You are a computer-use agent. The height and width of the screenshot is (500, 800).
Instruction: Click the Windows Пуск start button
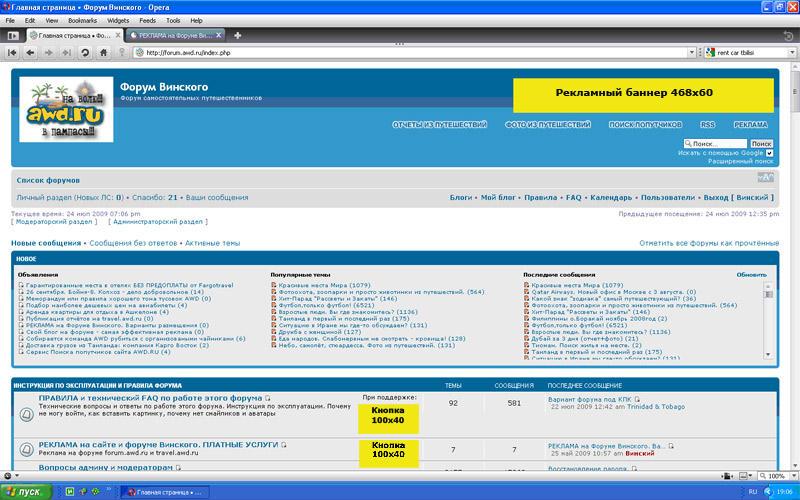pos(26,492)
